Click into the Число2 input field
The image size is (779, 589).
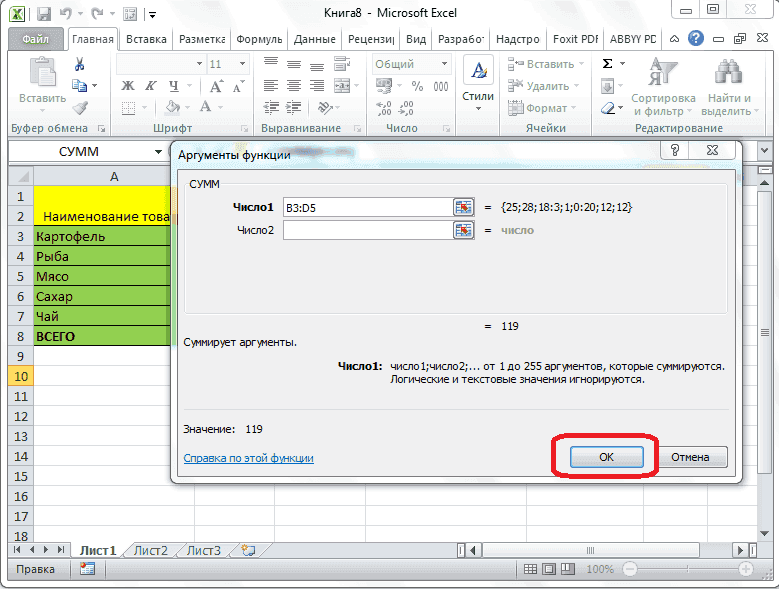(x=367, y=230)
